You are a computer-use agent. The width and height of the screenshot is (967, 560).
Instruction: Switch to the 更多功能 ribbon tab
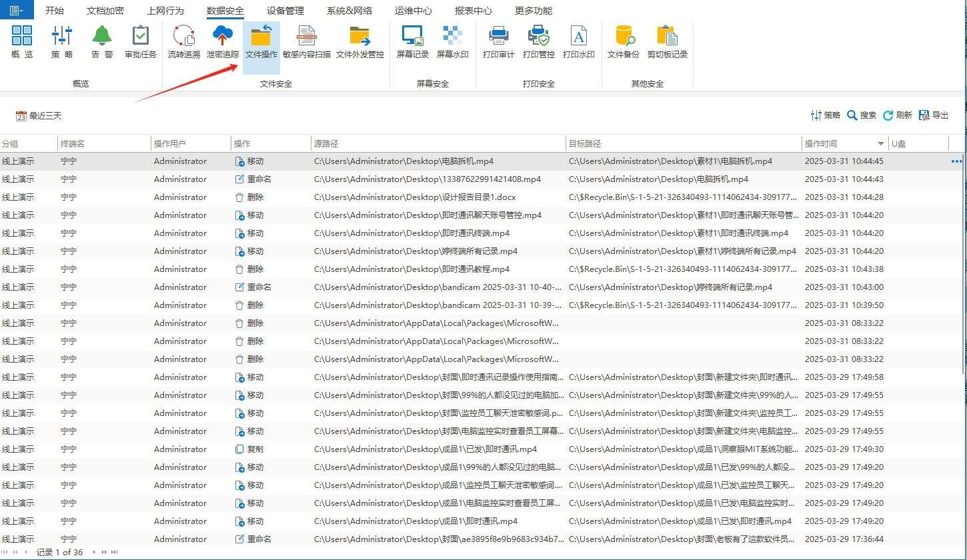click(x=534, y=10)
